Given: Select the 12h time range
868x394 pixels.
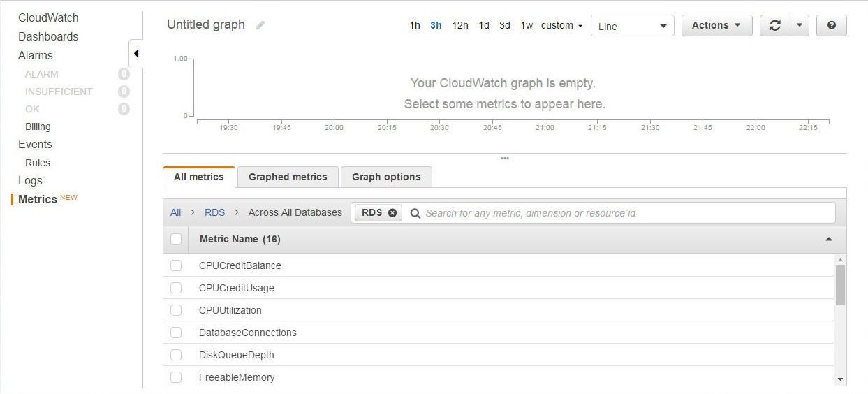Looking at the screenshot, I should (460, 25).
